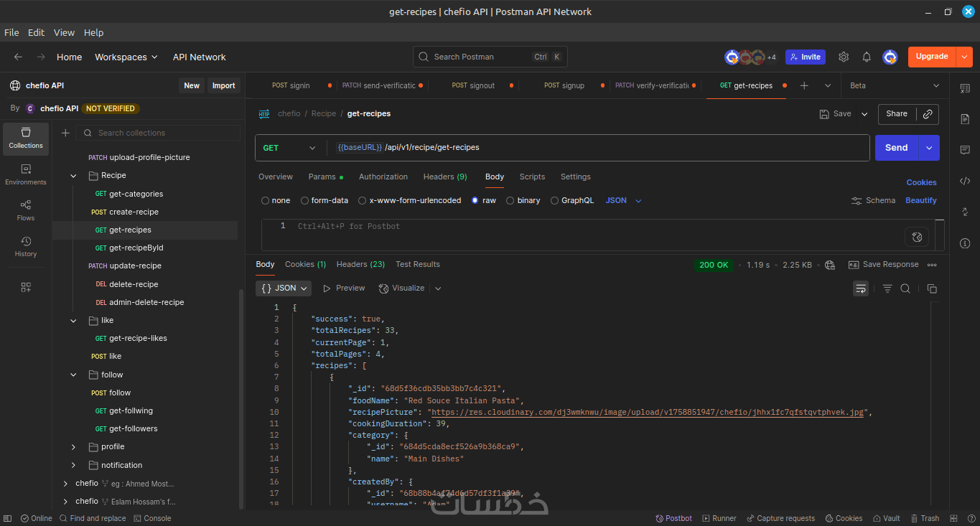Open the Beta environment selector
Image resolution: width=980 pixels, height=526 pixels.
895,85
